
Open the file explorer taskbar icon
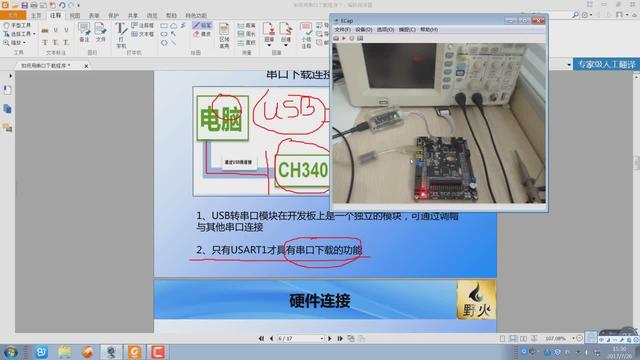point(64,351)
